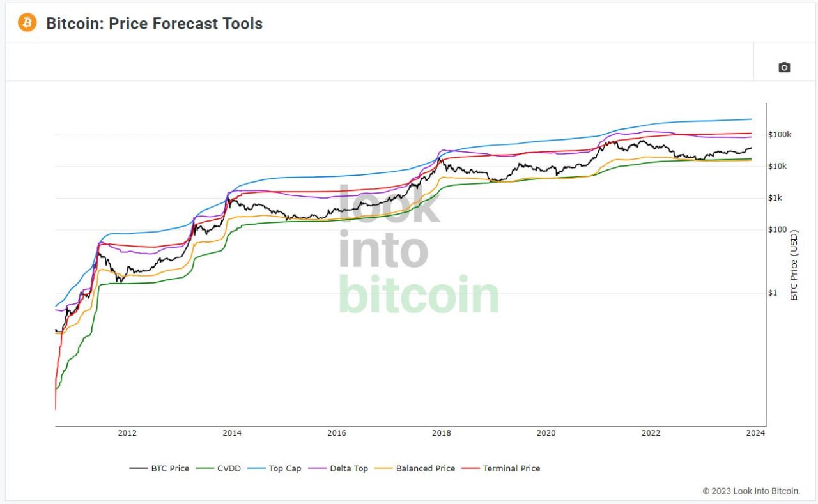Click the $1 y-axis tick label
The height and width of the screenshot is (504, 818).
(x=773, y=293)
